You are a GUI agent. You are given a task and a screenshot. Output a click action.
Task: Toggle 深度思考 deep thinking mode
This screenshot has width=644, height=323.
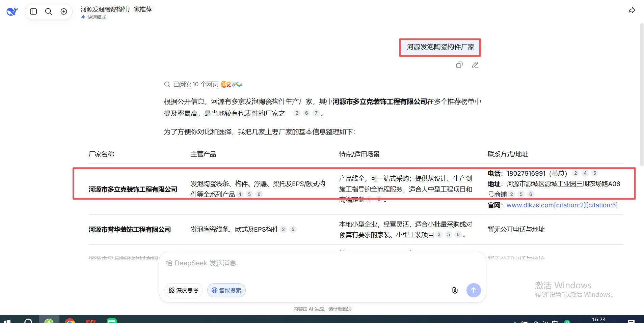point(184,290)
